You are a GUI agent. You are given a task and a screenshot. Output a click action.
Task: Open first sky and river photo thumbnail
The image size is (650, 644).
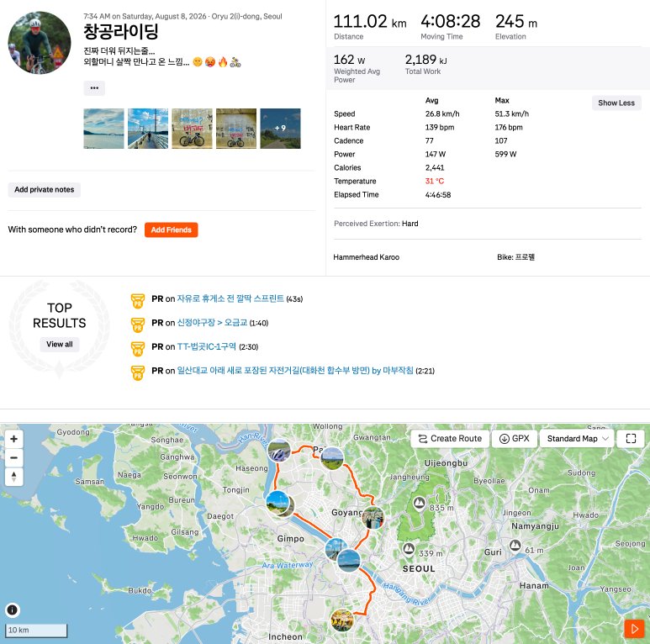coord(103,129)
